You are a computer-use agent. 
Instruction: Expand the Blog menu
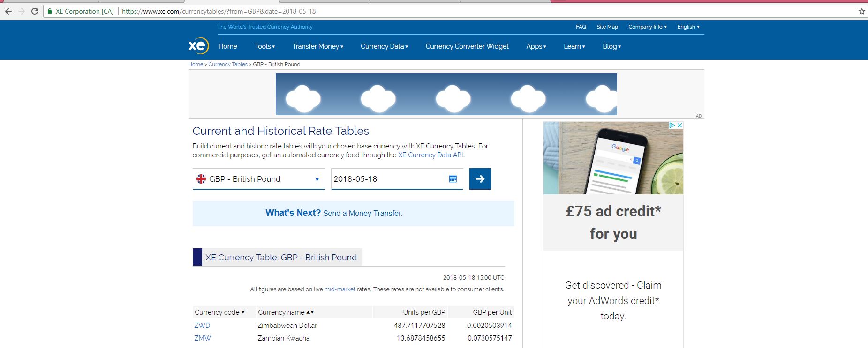pyautogui.click(x=612, y=46)
